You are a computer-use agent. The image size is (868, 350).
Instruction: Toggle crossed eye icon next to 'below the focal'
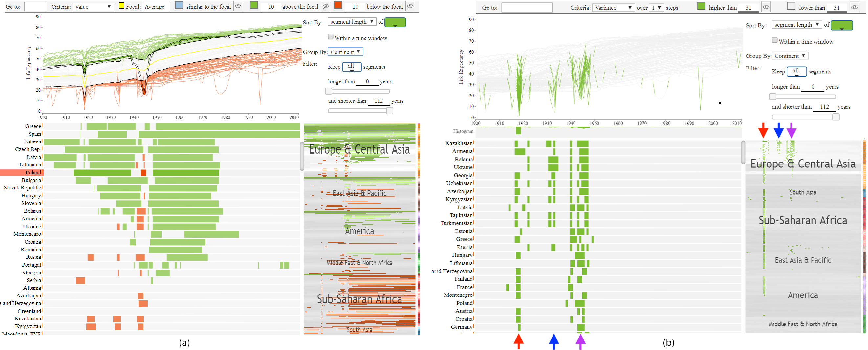(x=410, y=6)
